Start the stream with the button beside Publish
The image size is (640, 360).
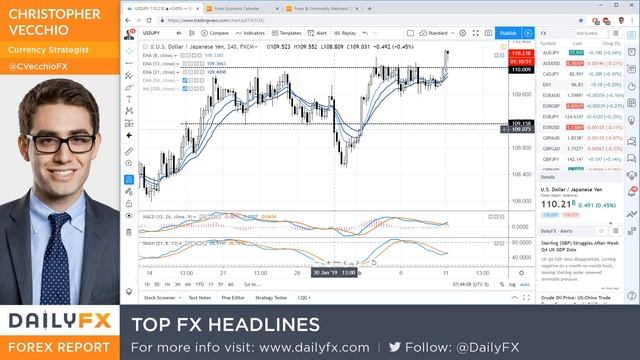click(x=528, y=33)
